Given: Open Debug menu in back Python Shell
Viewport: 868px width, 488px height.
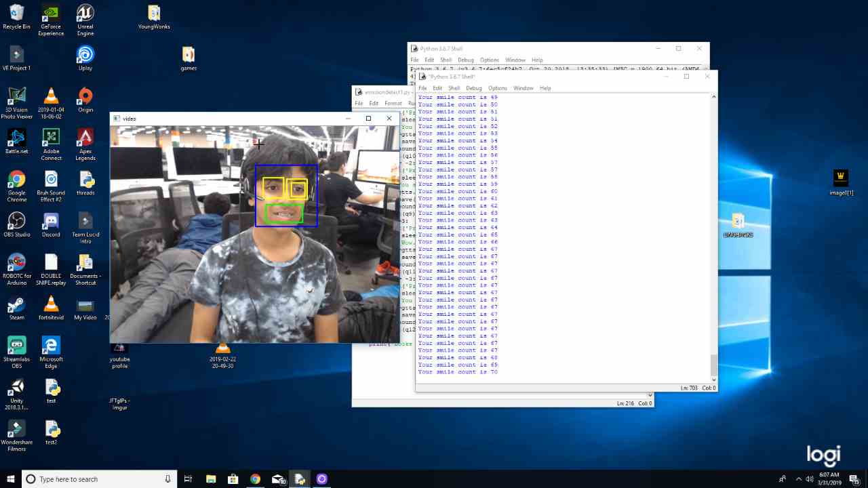Looking at the screenshot, I should click(466, 60).
